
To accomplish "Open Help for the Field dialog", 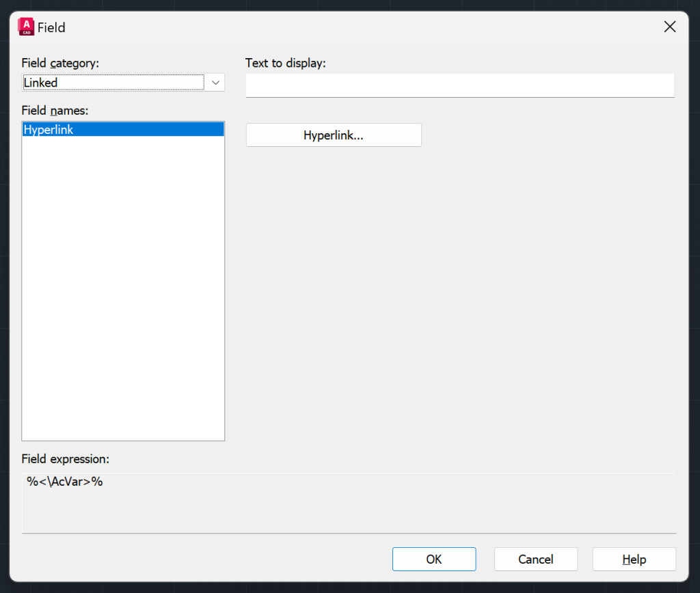I will 634,559.
